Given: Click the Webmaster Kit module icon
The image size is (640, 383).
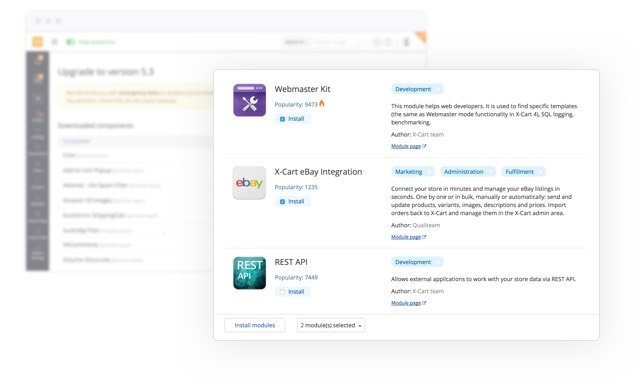Looking at the screenshot, I should click(x=249, y=100).
